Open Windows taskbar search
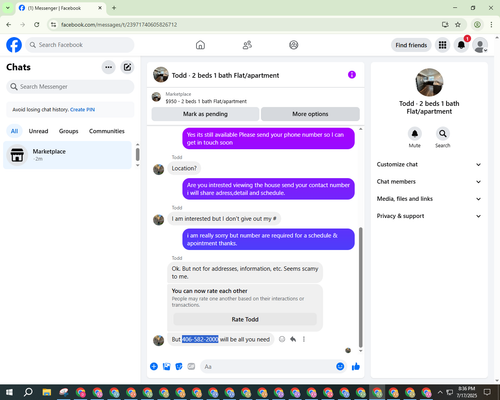Viewport: 500px width, 400px height. coord(28,392)
